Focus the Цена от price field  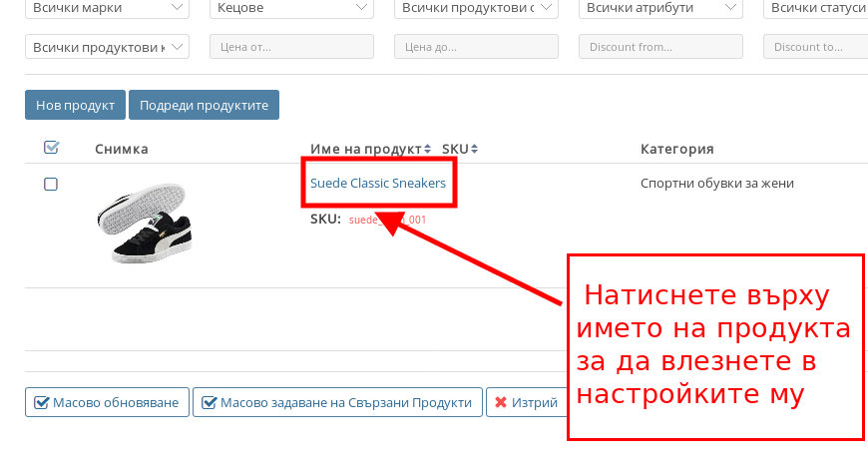pyautogui.click(x=291, y=47)
